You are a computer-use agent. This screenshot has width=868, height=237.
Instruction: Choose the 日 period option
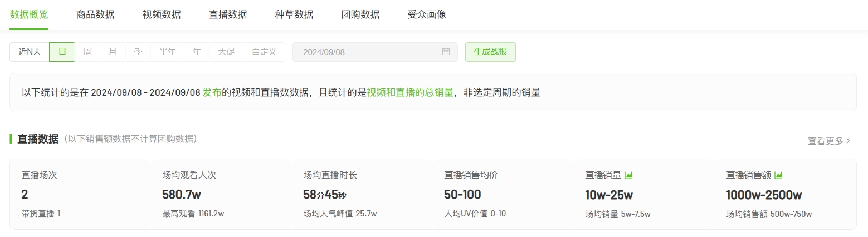pos(62,52)
